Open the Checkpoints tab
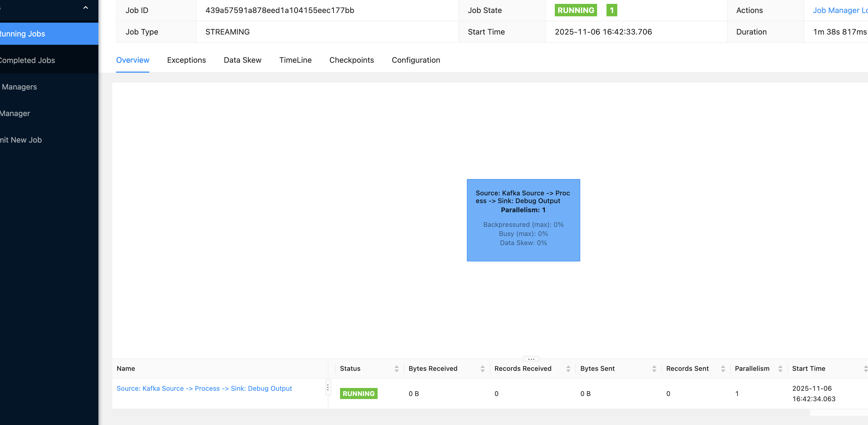This screenshot has height=425, width=868. [351, 60]
